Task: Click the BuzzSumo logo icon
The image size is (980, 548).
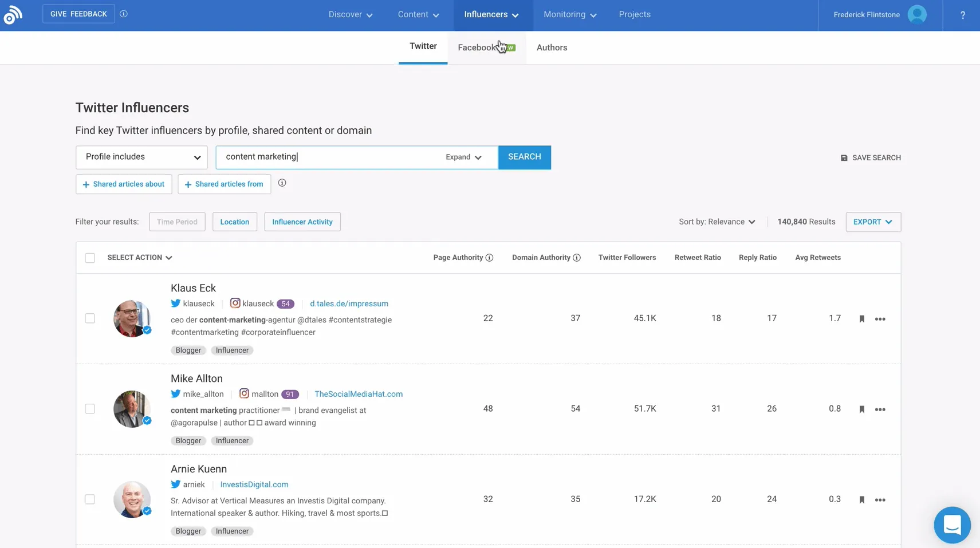Action: (13, 15)
